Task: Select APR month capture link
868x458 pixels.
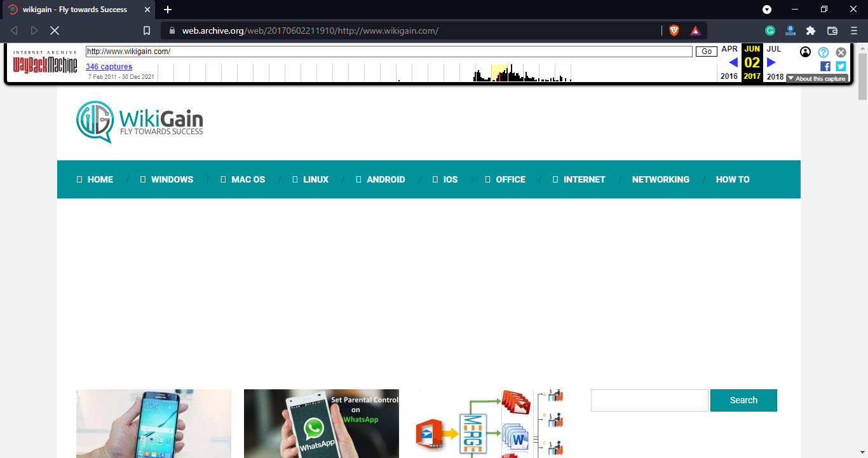Action: 729,49
